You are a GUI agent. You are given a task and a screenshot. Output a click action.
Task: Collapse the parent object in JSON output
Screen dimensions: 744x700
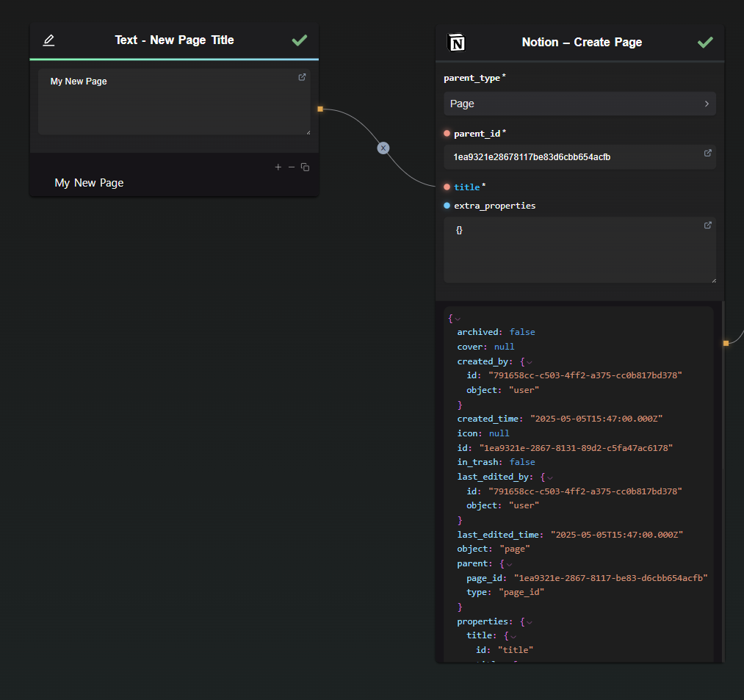coord(509,564)
